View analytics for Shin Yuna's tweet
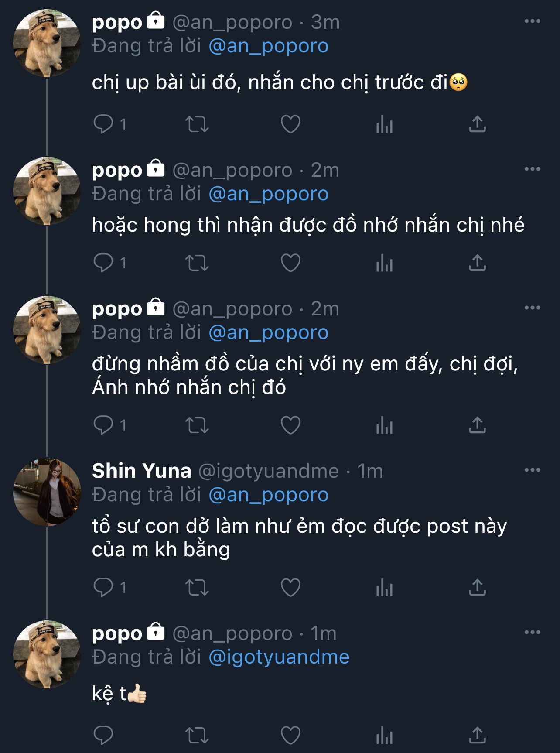The width and height of the screenshot is (560, 753). coord(384,588)
